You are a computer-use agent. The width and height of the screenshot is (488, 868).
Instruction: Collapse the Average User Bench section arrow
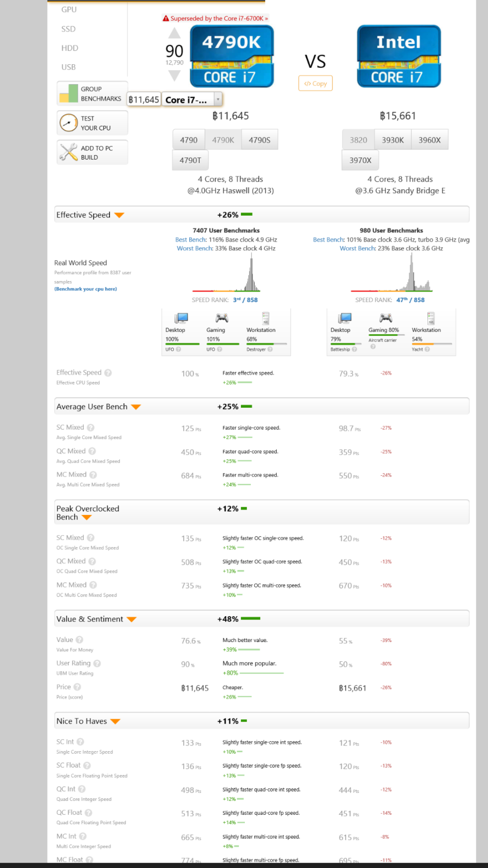(x=136, y=407)
